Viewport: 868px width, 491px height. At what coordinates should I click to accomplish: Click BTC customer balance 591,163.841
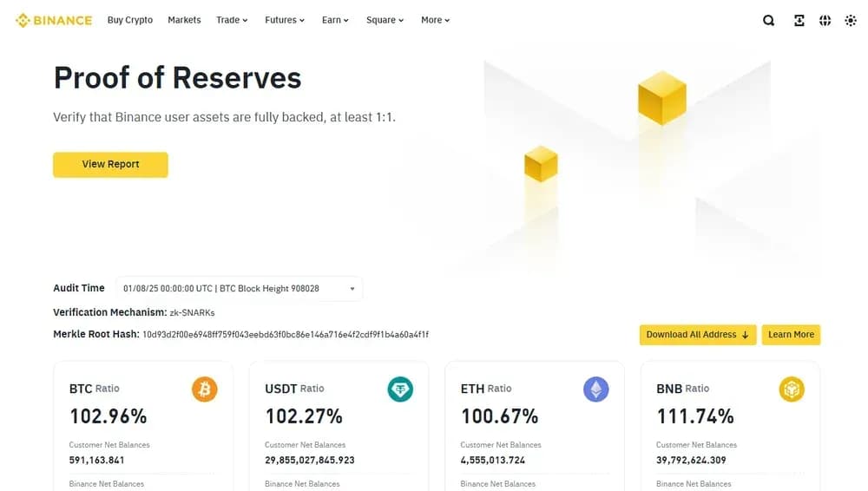point(97,460)
